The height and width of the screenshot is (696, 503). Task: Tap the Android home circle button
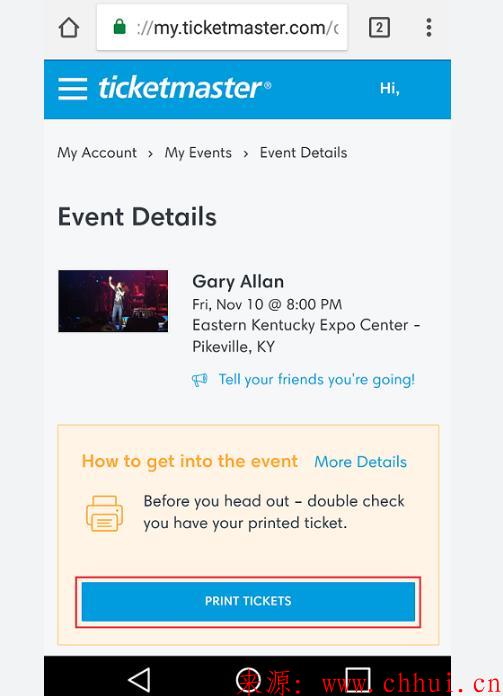[248, 679]
